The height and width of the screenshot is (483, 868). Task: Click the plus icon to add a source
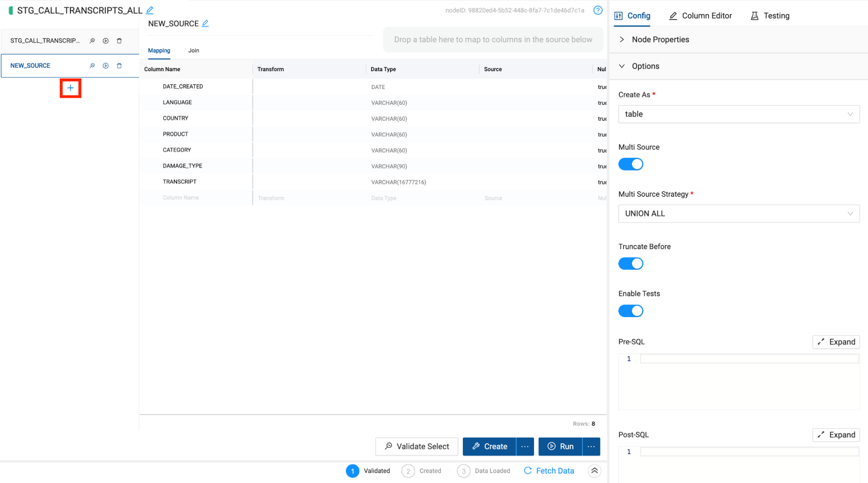click(x=70, y=88)
